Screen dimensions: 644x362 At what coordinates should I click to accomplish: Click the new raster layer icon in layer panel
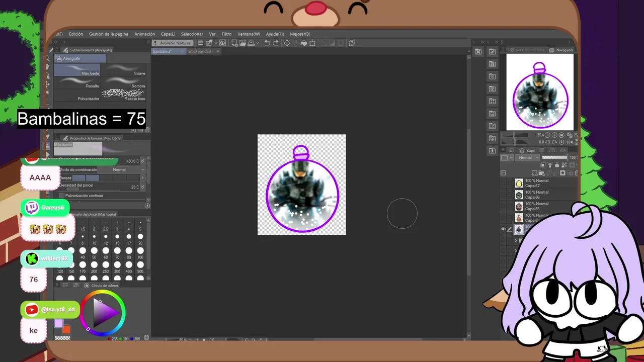(535, 173)
